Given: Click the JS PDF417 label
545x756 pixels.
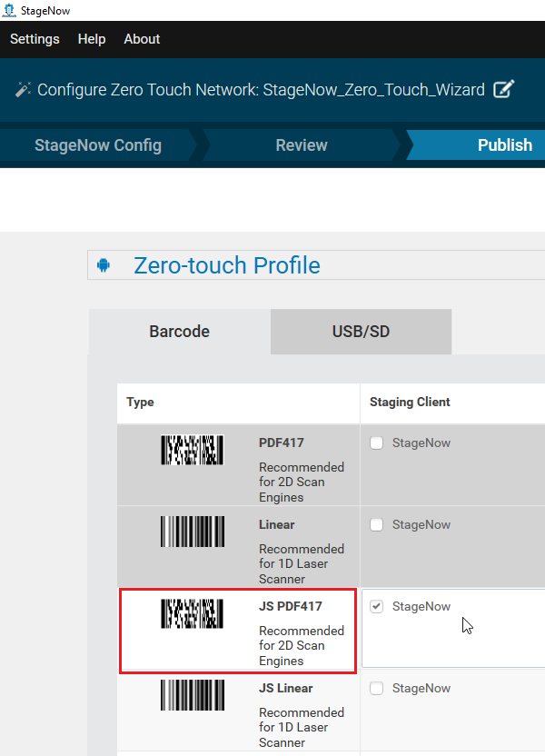Looking at the screenshot, I should point(290,606).
